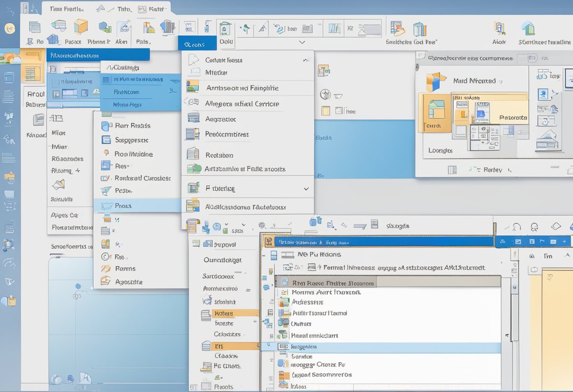
Task: Open the dropdown arrow under the ribbon toolbar
Action: click(x=302, y=42)
